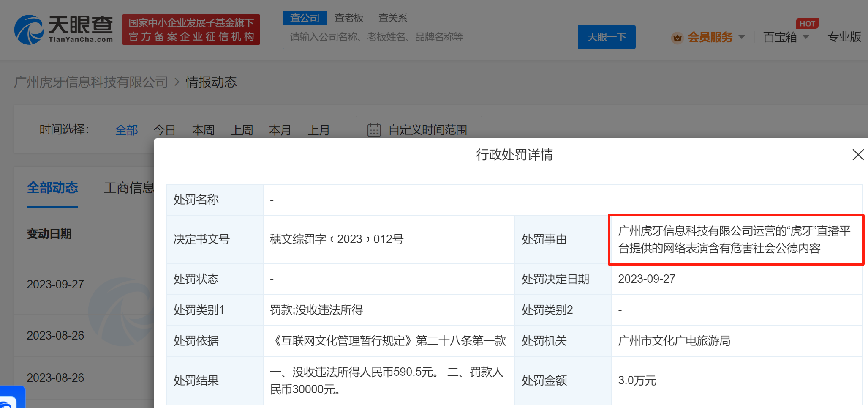Click the 2023-09-27 row in 变动日期
The width and height of the screenshot is (868, 408).
(x=55, y=284)
